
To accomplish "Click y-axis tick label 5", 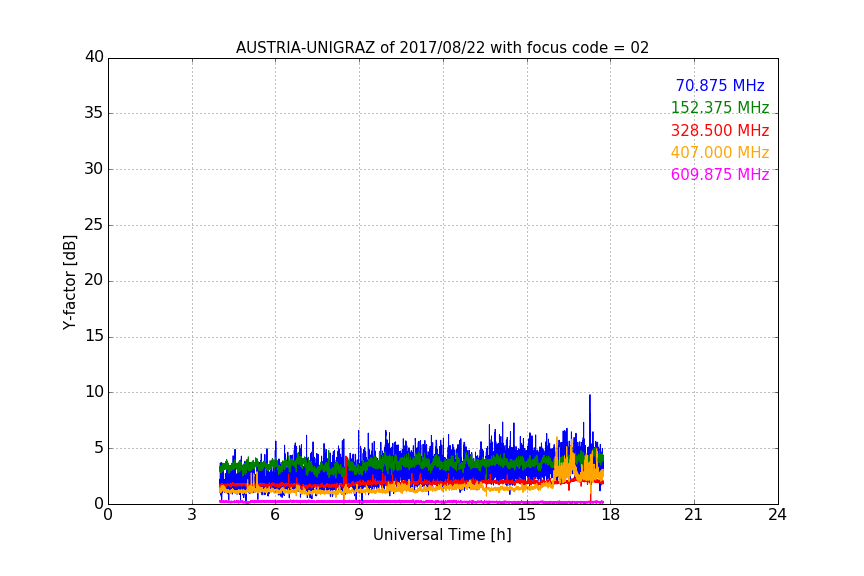I will coord(99,448).
